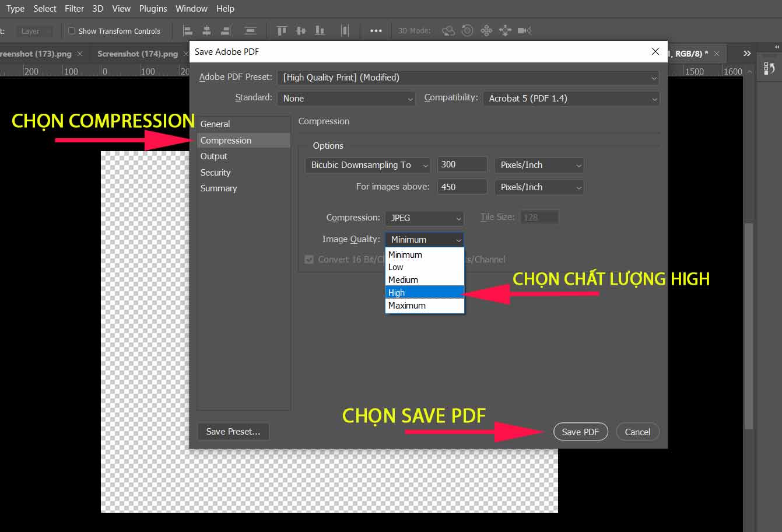Enable Show Transform Controls
This screenshot has height=532, width=782.
pyautogui.click(x=71, y=30)
